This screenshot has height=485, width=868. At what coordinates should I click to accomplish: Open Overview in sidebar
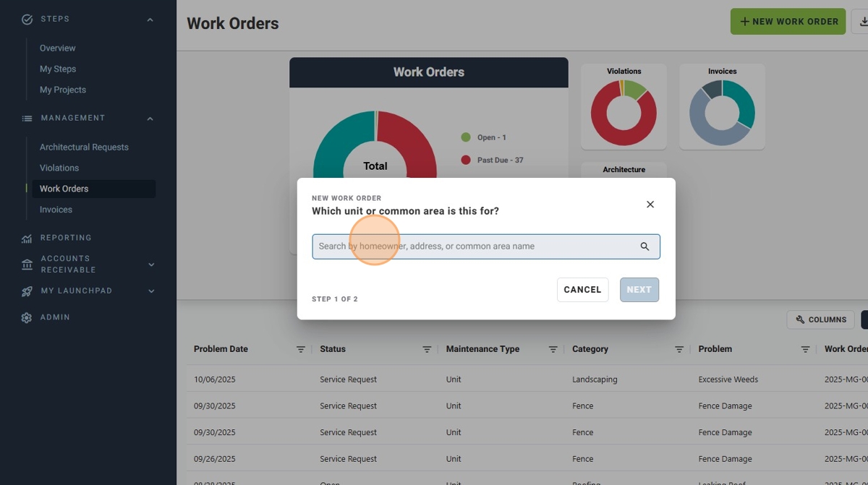point(58,48)
